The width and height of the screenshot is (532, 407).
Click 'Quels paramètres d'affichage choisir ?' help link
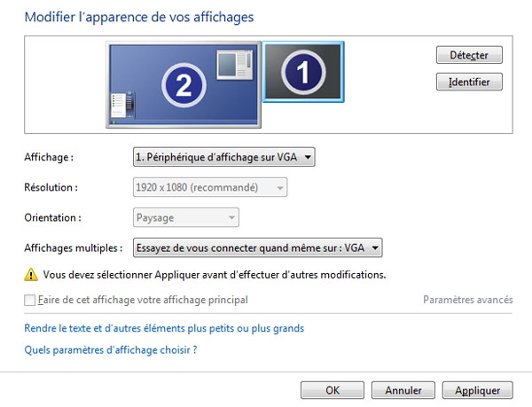110,350
